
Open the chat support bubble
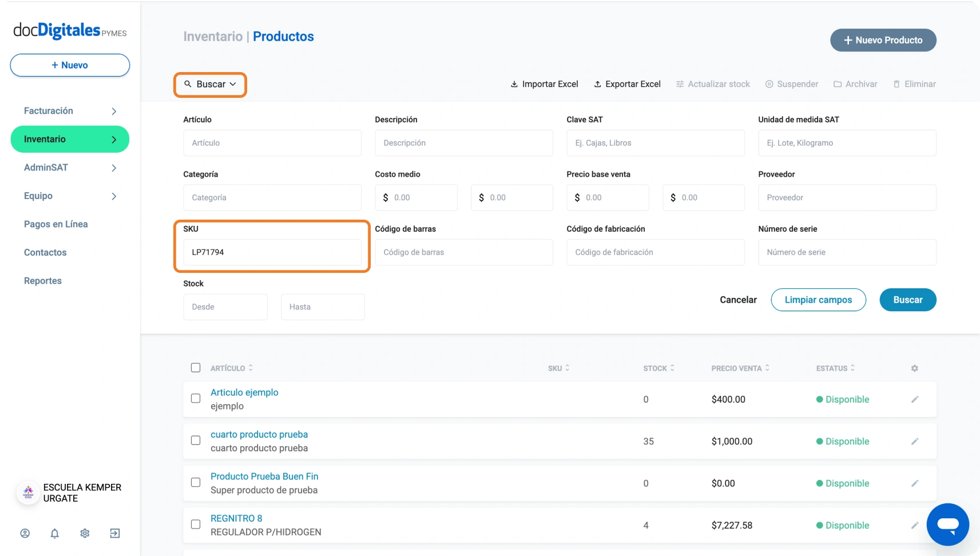(x=947, y=525)
